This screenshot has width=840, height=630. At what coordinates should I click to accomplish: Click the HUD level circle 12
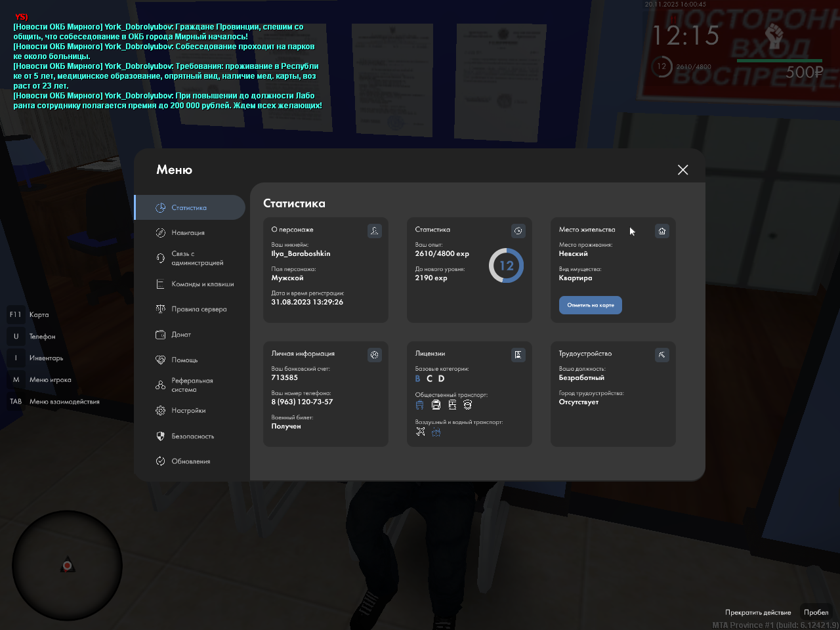point(661,66)
